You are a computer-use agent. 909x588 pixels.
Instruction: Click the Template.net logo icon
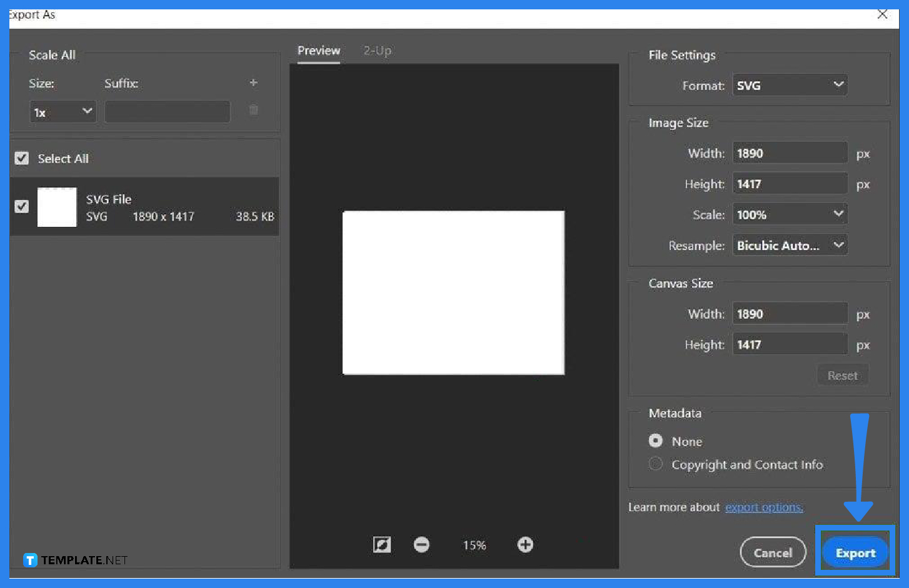[x=29, y=561]
